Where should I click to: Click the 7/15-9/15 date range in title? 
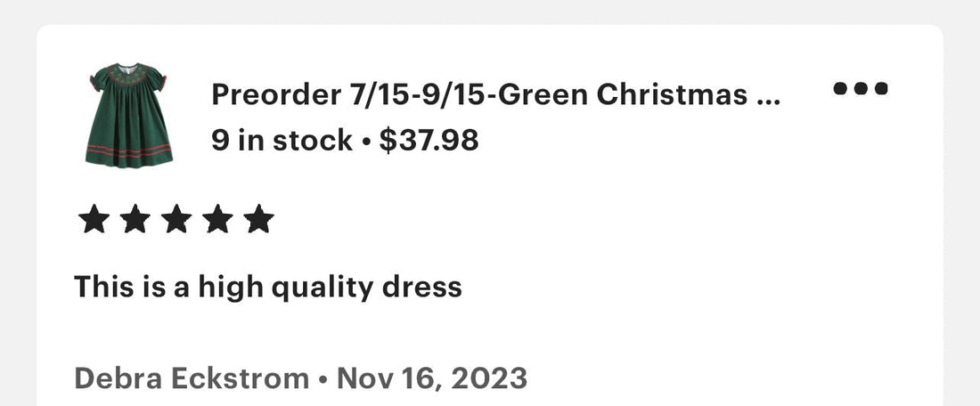[416, 94]
